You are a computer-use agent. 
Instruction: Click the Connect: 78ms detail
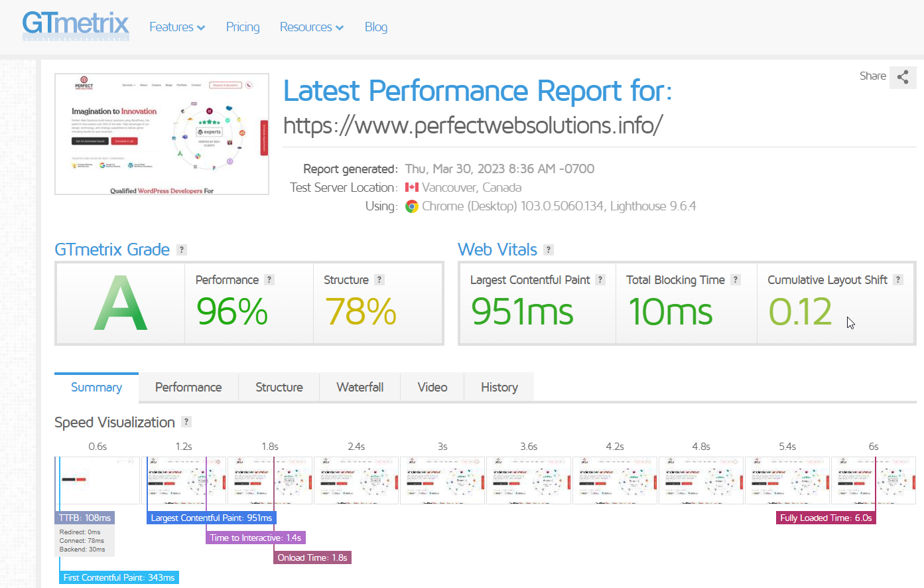[x=82, y=541]
